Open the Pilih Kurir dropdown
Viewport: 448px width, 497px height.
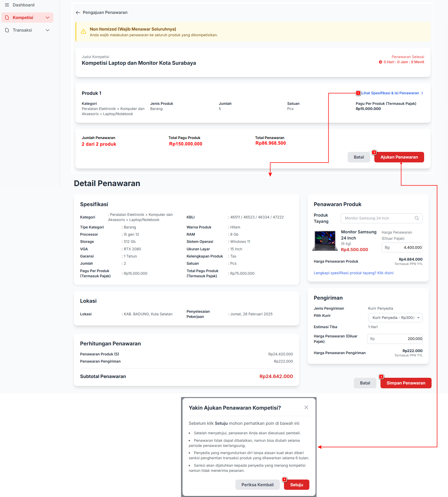(395, 318)
